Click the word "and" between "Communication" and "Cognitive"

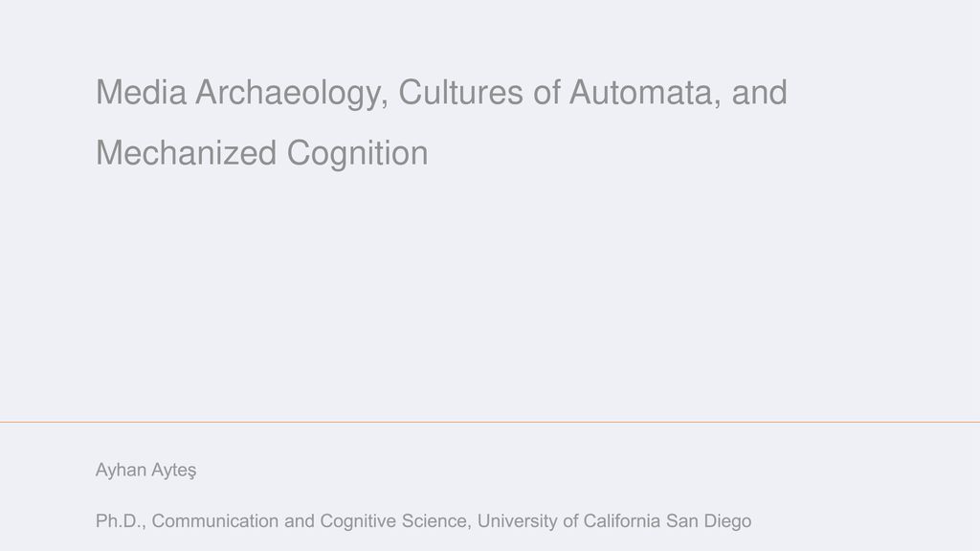pos(300,521)
